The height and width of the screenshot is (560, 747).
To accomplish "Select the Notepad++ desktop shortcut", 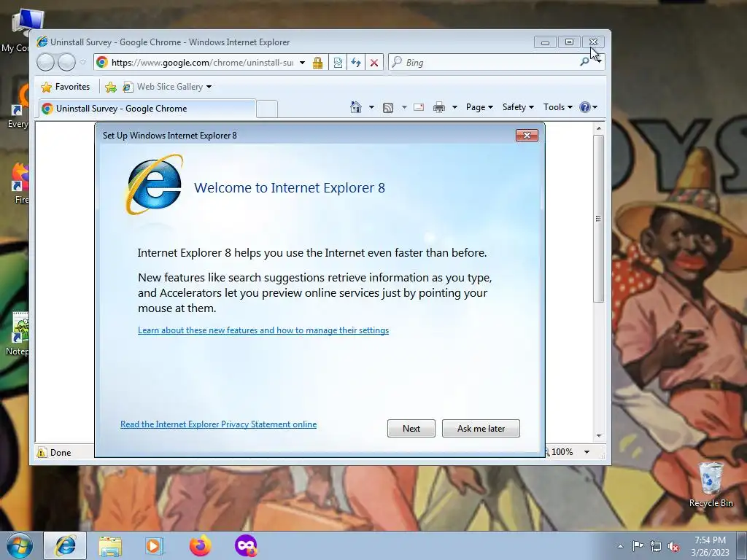I will (x=18, y=334).
